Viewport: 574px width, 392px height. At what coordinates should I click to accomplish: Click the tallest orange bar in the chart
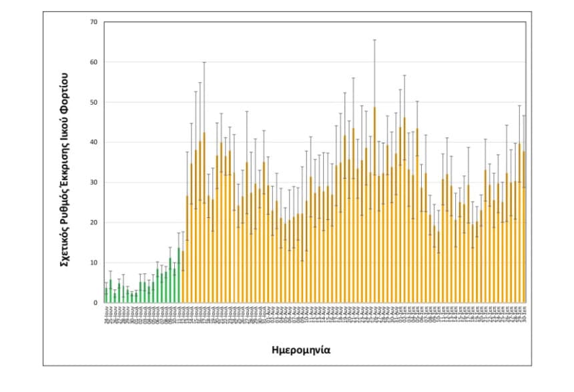[374, 205]
